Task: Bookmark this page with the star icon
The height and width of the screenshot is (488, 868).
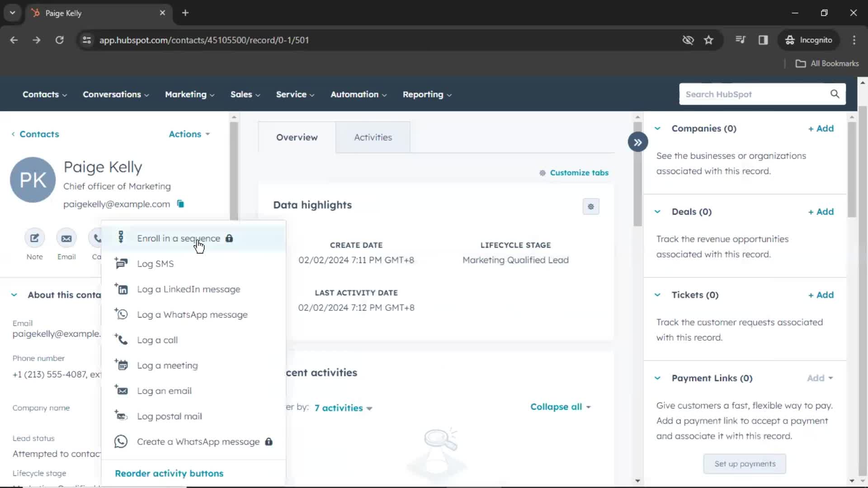Action: [x=708, y=40]
